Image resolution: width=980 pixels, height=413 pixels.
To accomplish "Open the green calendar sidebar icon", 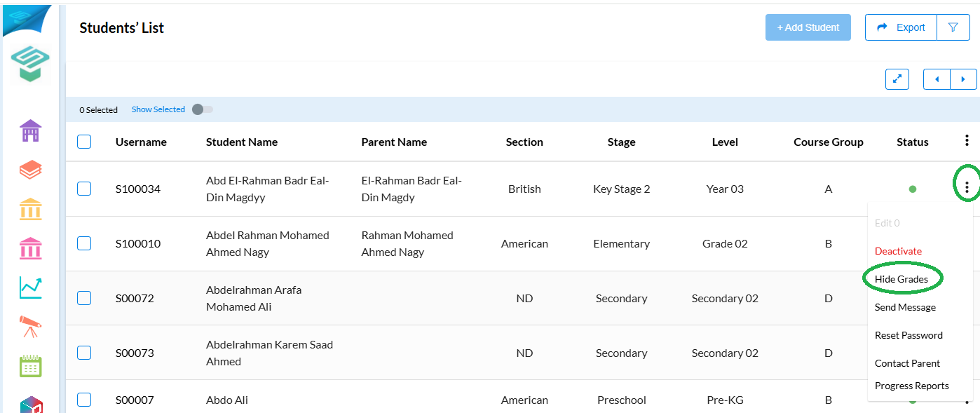I will [x=30, y=366].
